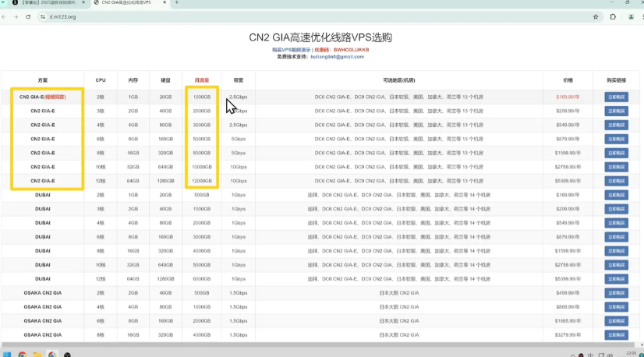Open the browser extensions puzzle icon
Viewport: 644px width, 357px height.
point(613,17)
